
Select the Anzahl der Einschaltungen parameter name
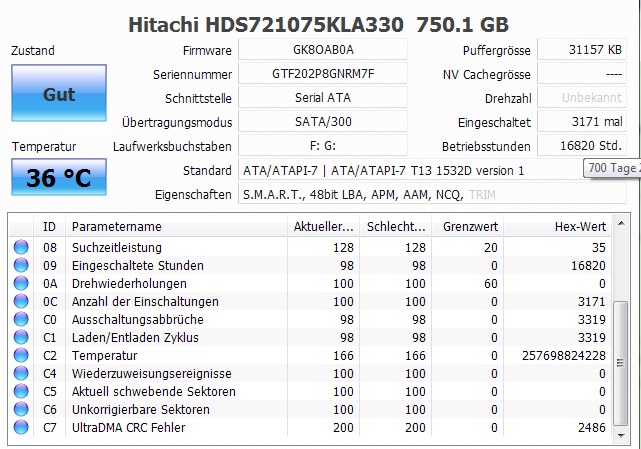tap(145, 301)
